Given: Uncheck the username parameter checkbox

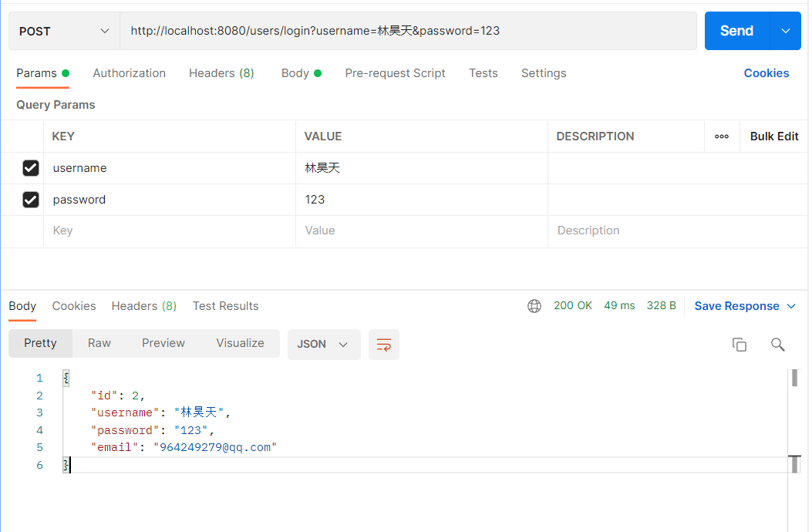Looking at the screenshot, I should (31, 168).
